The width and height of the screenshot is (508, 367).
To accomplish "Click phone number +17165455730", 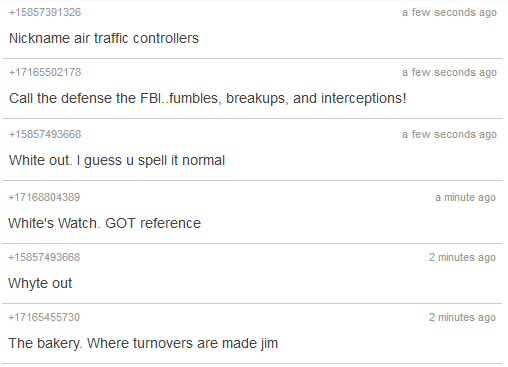I will coord(44,317).
